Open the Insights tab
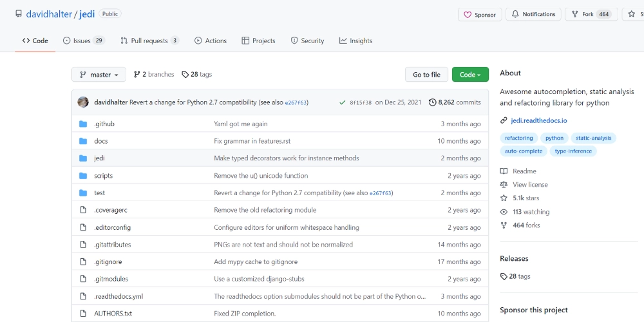 point(356,41)
